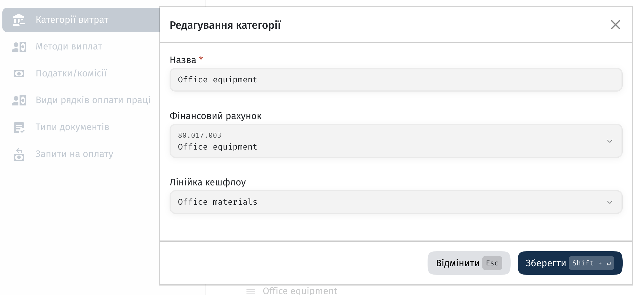Click the Методи виплат sidebar icon

(x=19, y=47)
